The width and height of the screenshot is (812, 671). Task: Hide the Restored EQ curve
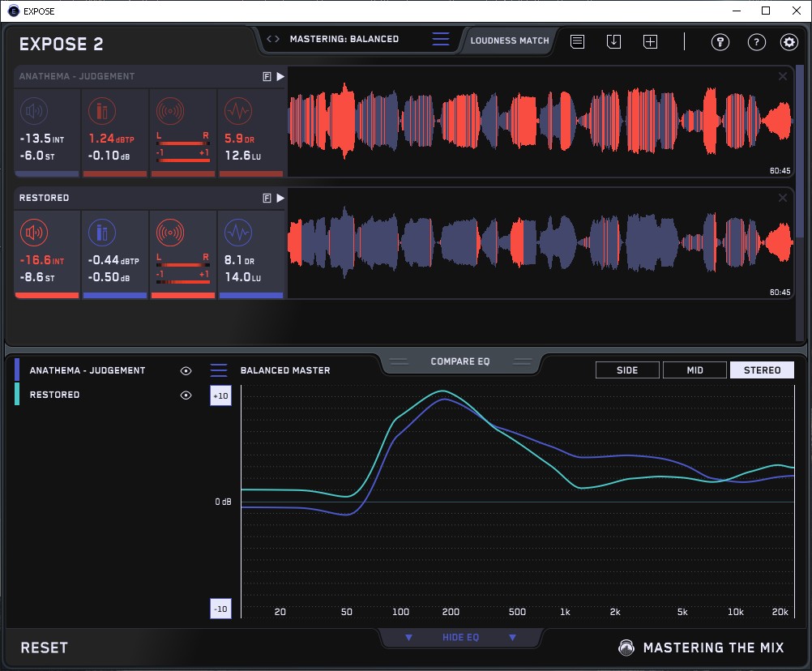(x=186, y=395)
